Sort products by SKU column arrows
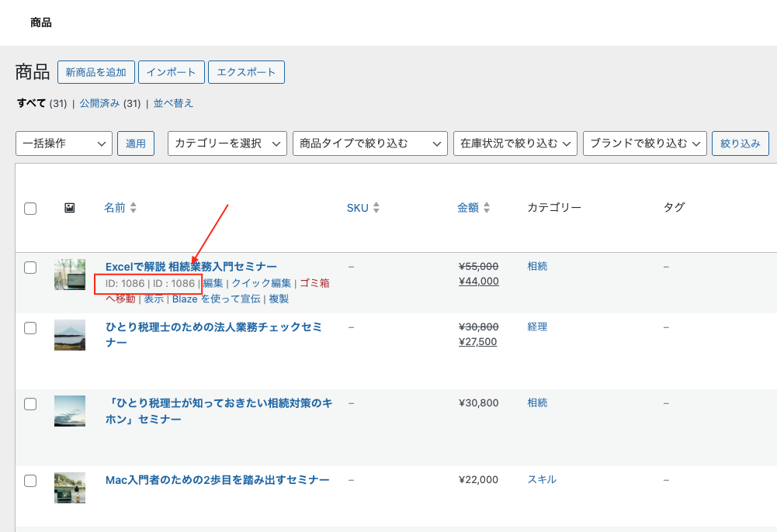Screen dimensions: 777x532 (x=376, y=208)
